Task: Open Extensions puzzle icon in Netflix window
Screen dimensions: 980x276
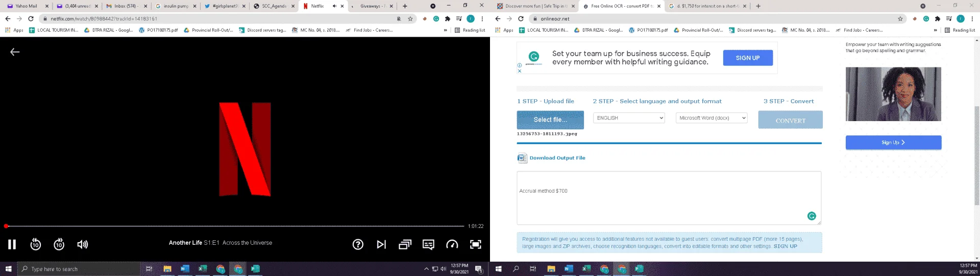Action: [448, 18]
